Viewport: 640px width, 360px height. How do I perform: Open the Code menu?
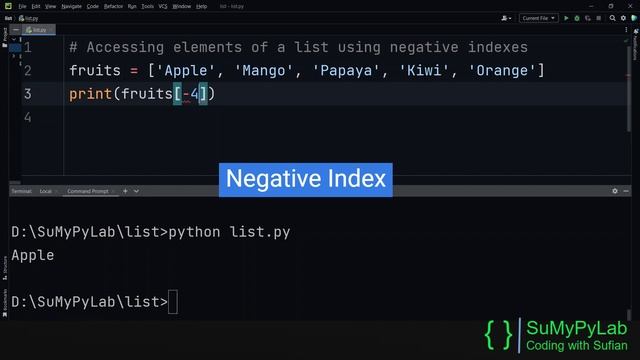pos(93,6)
